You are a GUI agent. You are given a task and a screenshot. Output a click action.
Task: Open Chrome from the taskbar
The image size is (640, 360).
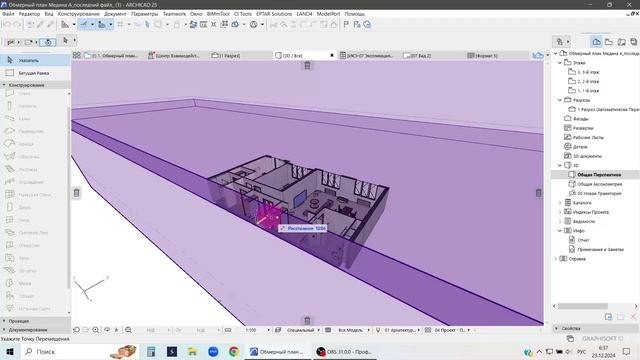234,351
